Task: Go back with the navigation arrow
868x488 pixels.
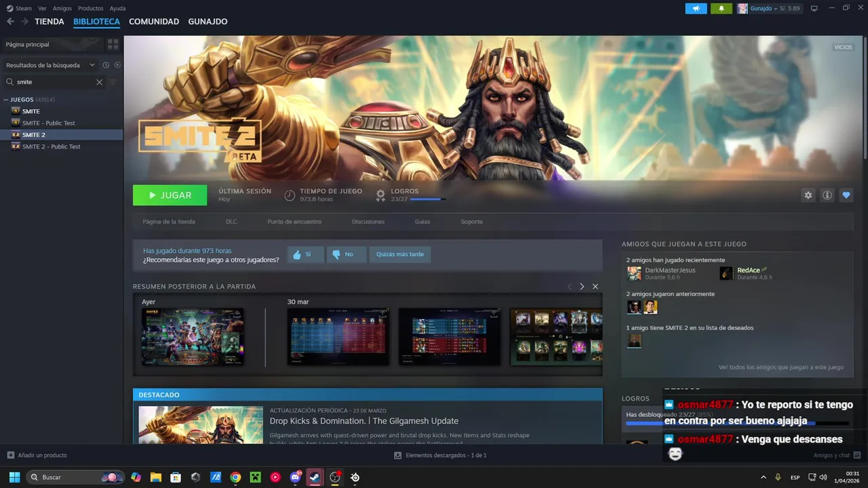Action: [10, 22]
